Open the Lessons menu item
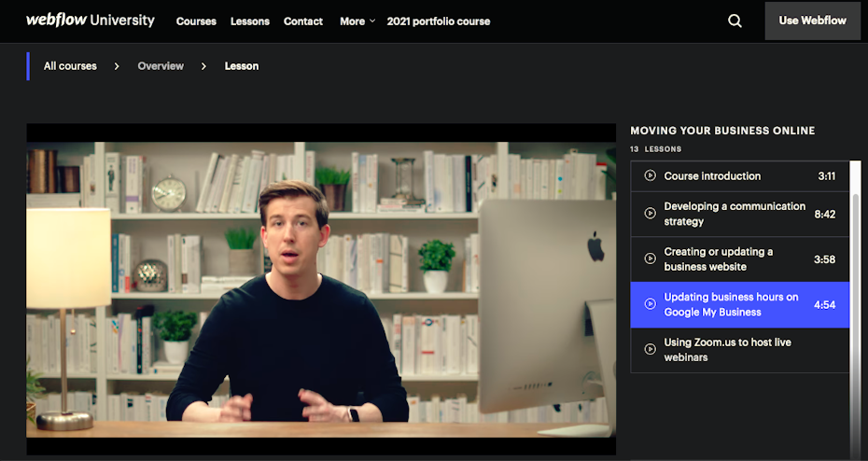The width and height of the screenshot is (868, 461). click(x=249, y=21)
